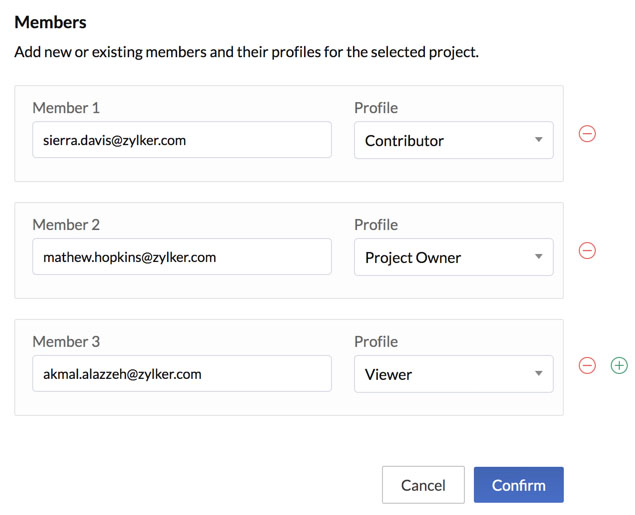Open the Contributor profile dropdown
635x515 pixels.
[454, 140]
